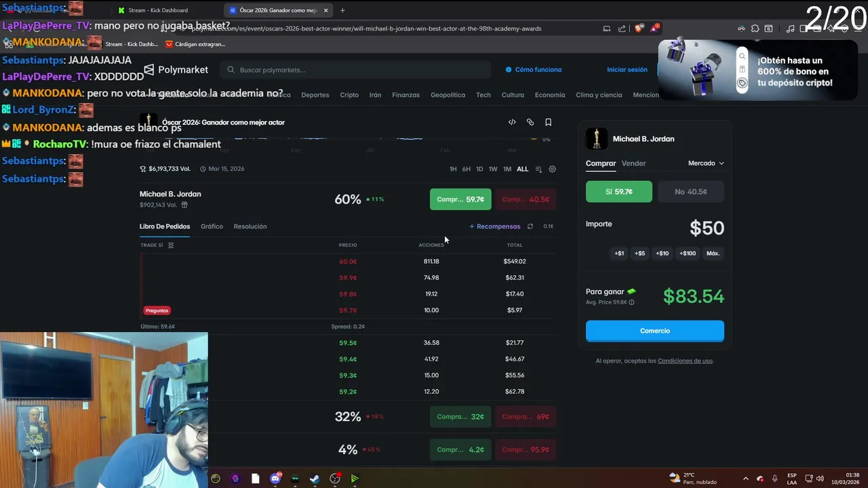868x488 pixels.
Task: Open the 0.1¢ tick size dropdown
Action: pyautogui.click(x=549, y=226)
